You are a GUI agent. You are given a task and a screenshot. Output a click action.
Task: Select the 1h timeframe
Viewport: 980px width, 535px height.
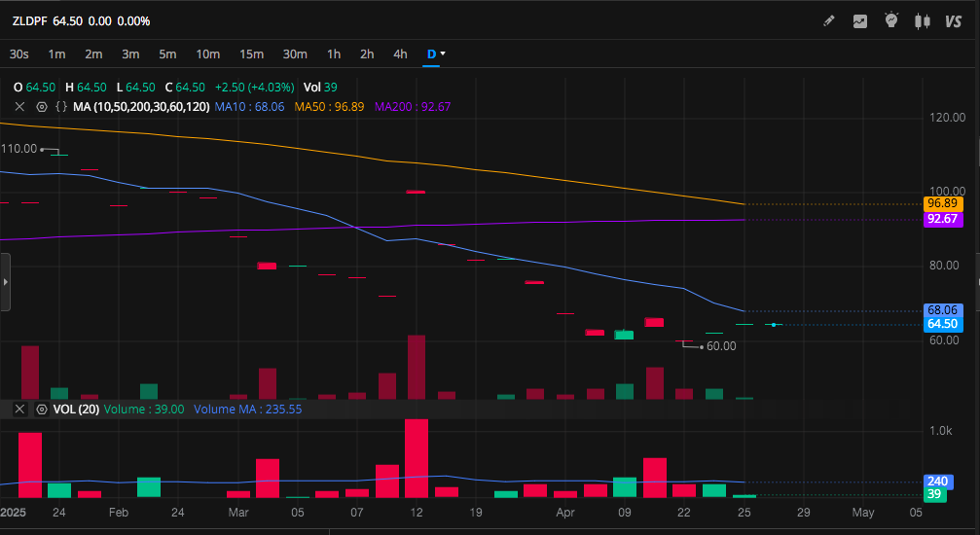334,53
